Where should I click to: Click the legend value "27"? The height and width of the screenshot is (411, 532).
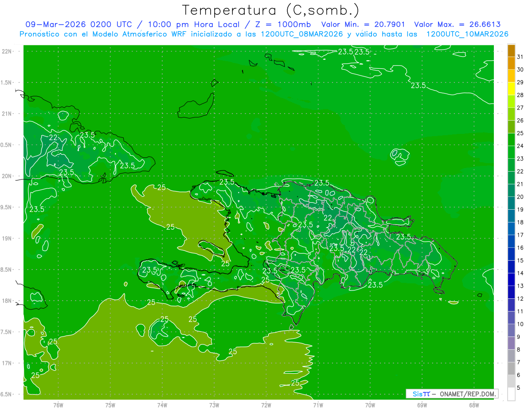(520, 108)
